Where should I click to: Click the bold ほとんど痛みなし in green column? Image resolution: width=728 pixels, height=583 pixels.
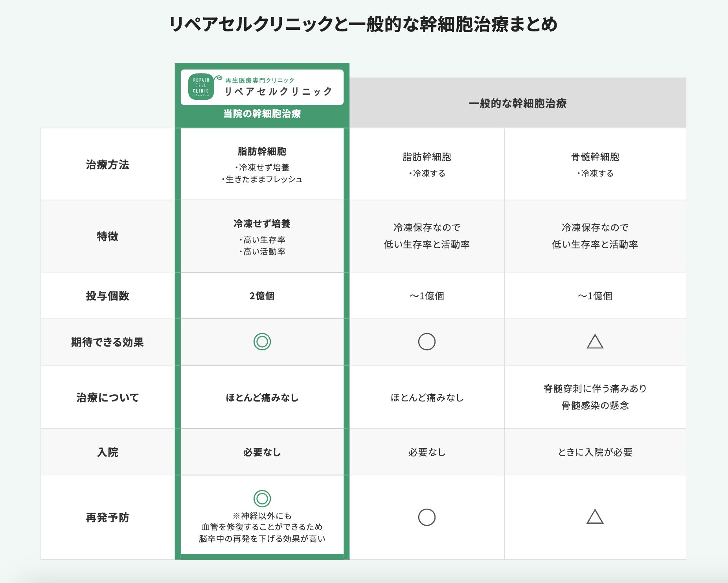pyautogui.click(x=262, y=398)
